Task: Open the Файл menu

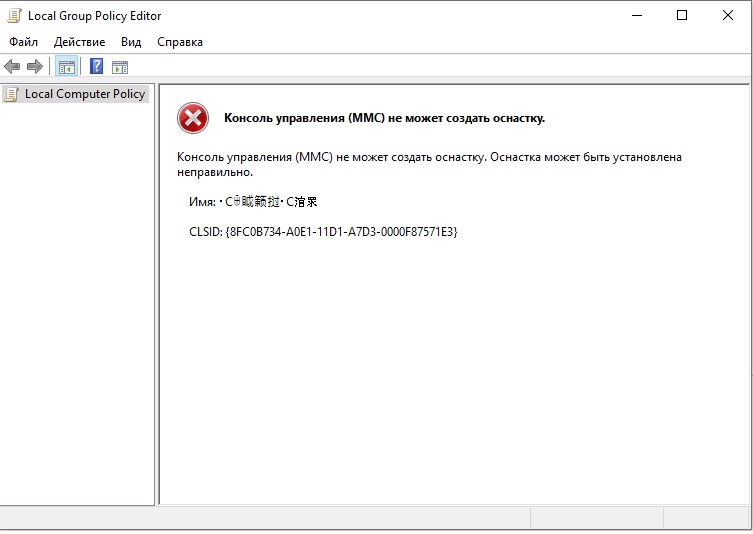Action: coord(23,42)
